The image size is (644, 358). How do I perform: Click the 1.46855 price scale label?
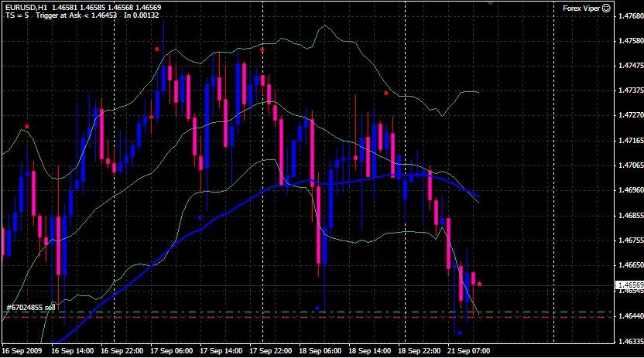coord(631,215)
